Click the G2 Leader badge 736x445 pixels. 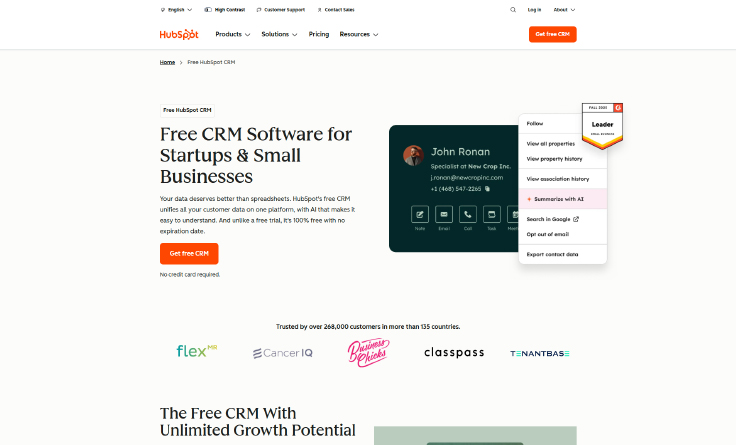(602, 126)
